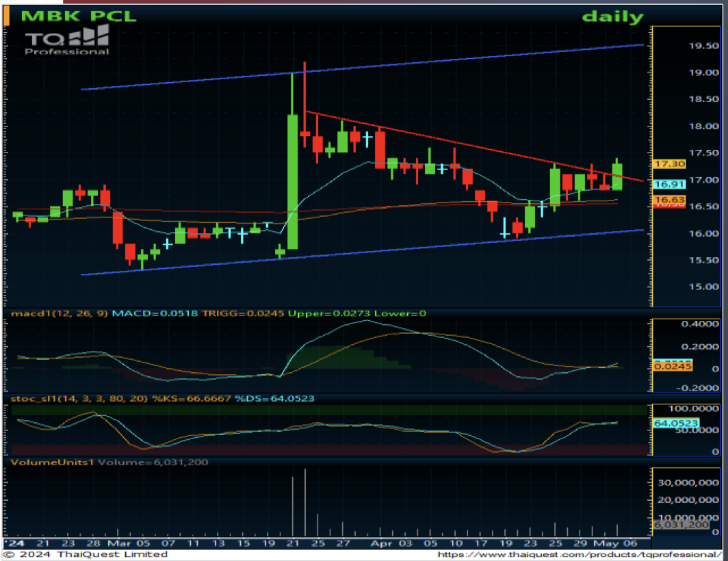Click the 100.0000 stochastic axis label
728x561 pixels.
694,408
